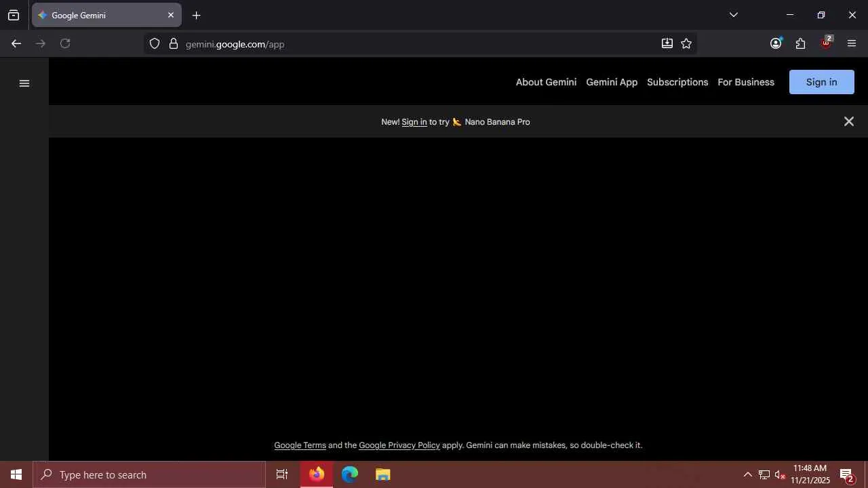Open the Extensions puzzle icon

801,43
